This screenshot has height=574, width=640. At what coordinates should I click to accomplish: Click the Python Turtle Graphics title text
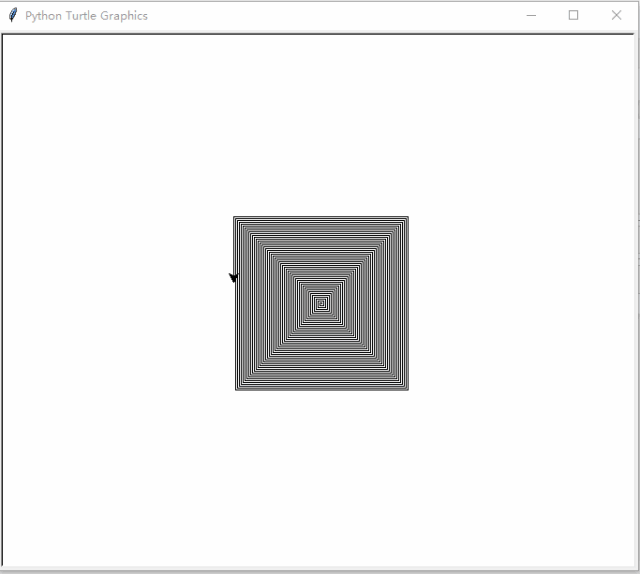coord(86,16)
